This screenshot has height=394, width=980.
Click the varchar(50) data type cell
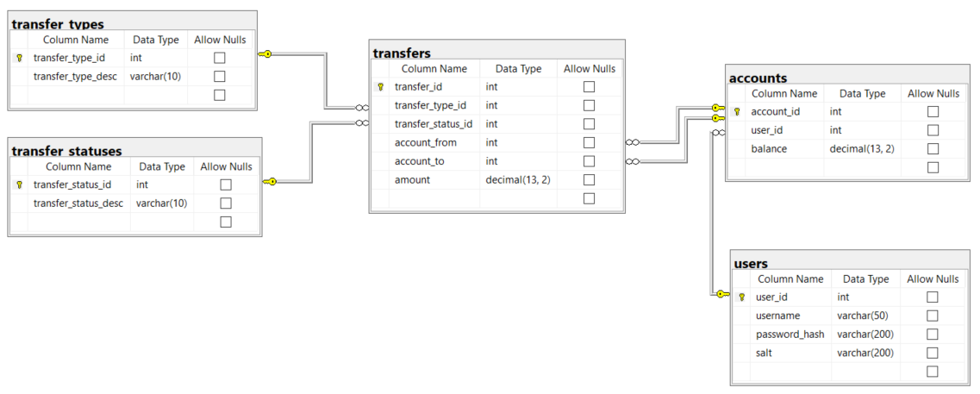[864, 316]
